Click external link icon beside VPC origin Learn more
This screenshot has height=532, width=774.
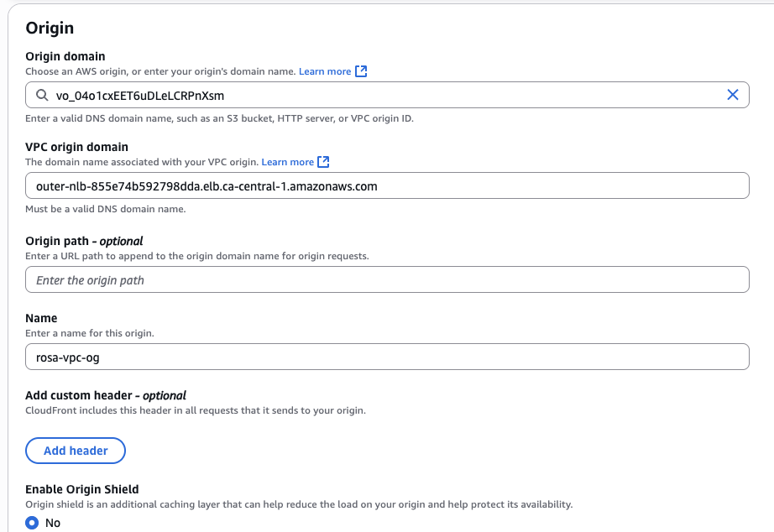pyautogui.click(x=323, y=162)
